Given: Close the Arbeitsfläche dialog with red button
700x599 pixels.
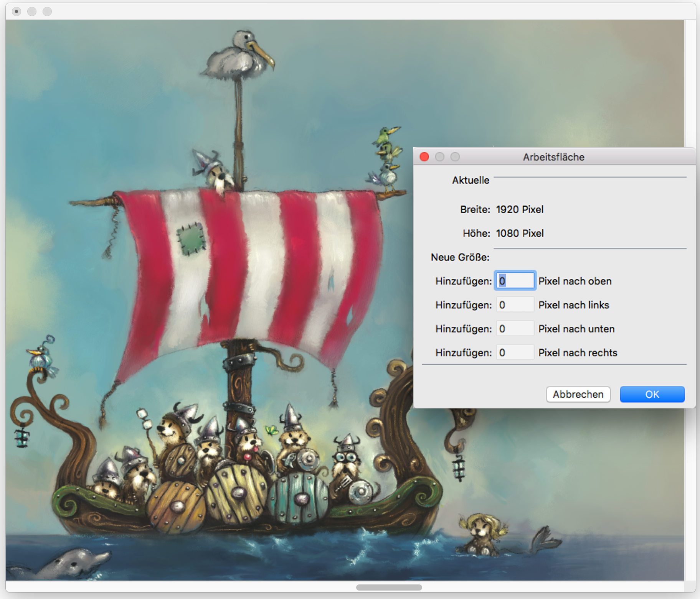Looking at the screenshot, I should click(x=424, y=157).
